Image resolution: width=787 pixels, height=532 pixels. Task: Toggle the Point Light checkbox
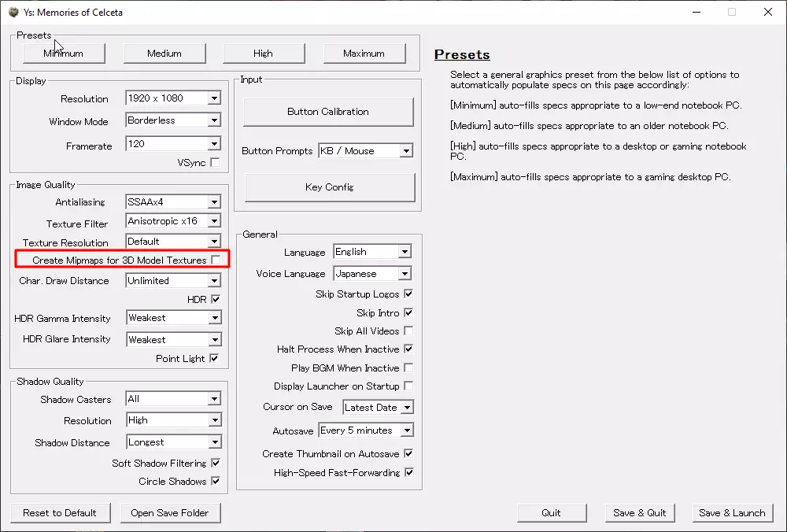point(214,358)
